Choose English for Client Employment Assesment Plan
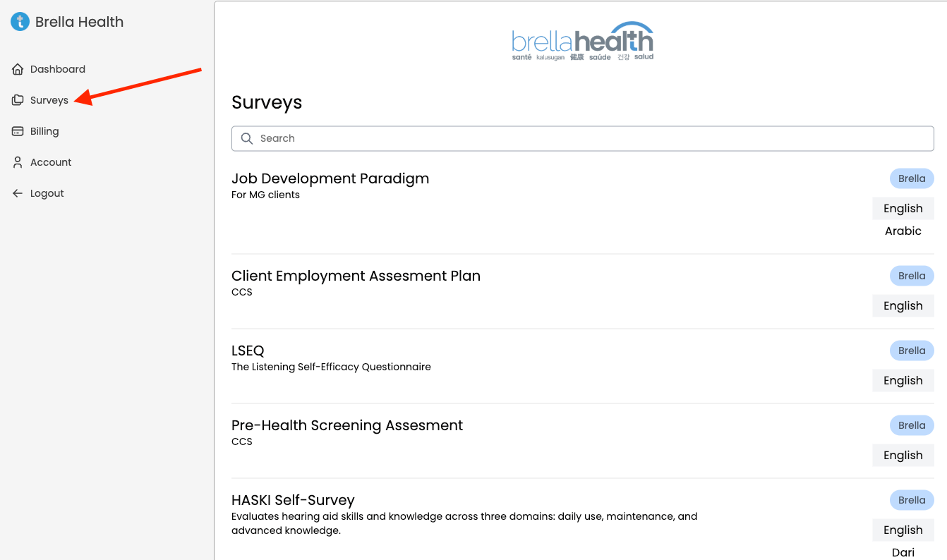 [903, 305]
